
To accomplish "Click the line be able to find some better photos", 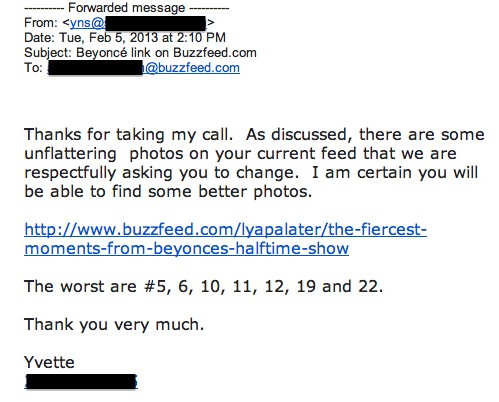I will (x=168, y=192).
